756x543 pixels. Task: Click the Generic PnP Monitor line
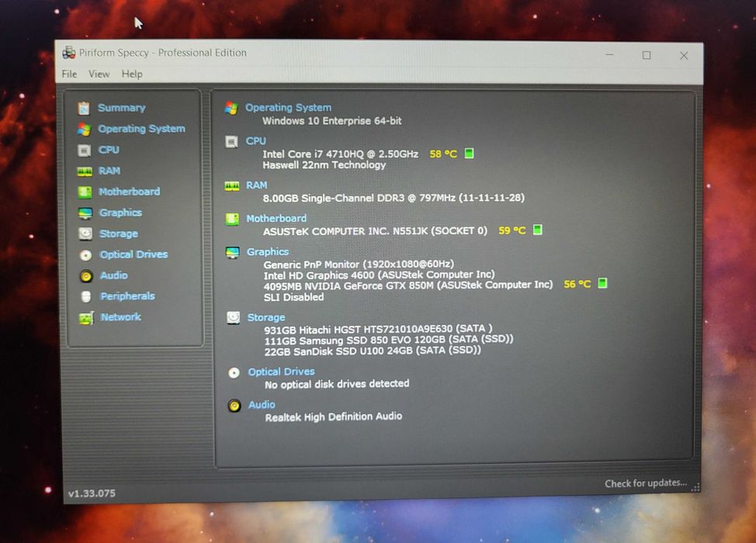click(359, 264)
